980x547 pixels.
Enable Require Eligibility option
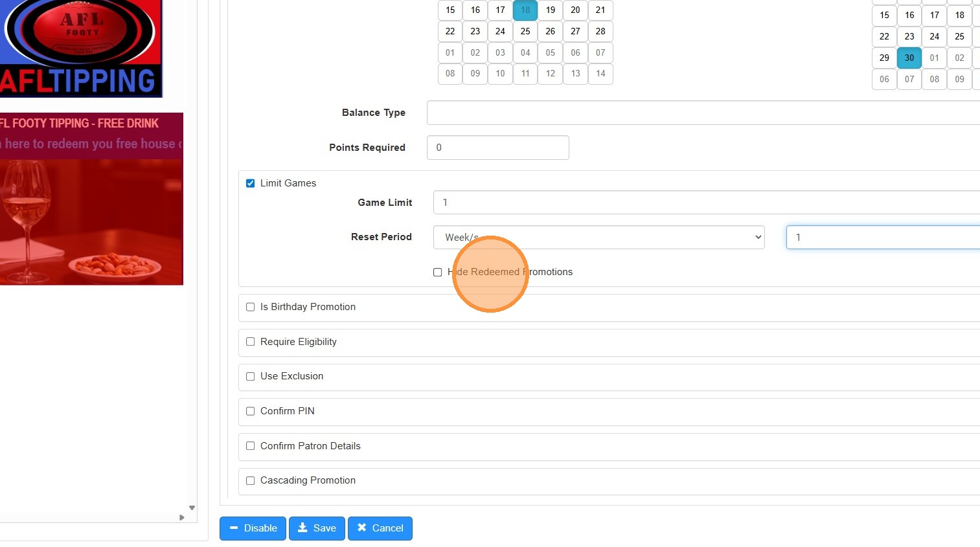tap(251, 342)
